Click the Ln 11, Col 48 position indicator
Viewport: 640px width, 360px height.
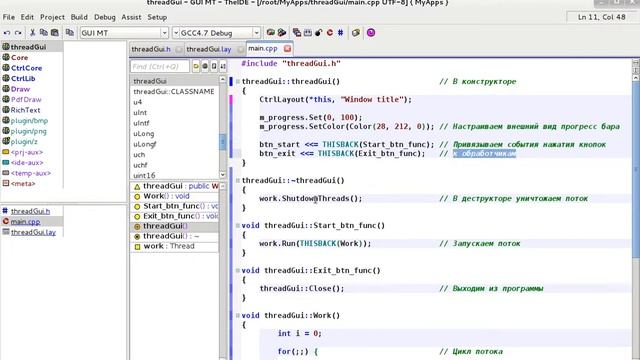(x=602, y=17)
